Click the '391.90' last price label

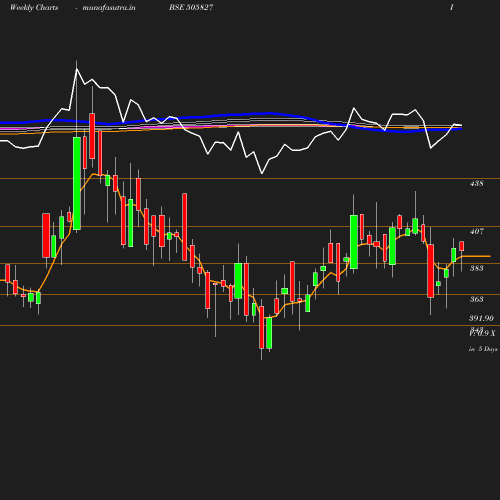click(481, 318)
